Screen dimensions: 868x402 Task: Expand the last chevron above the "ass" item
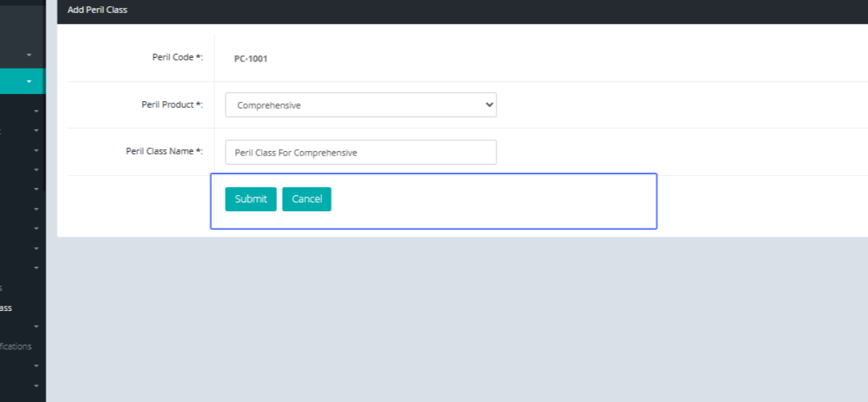pos(36,268)
